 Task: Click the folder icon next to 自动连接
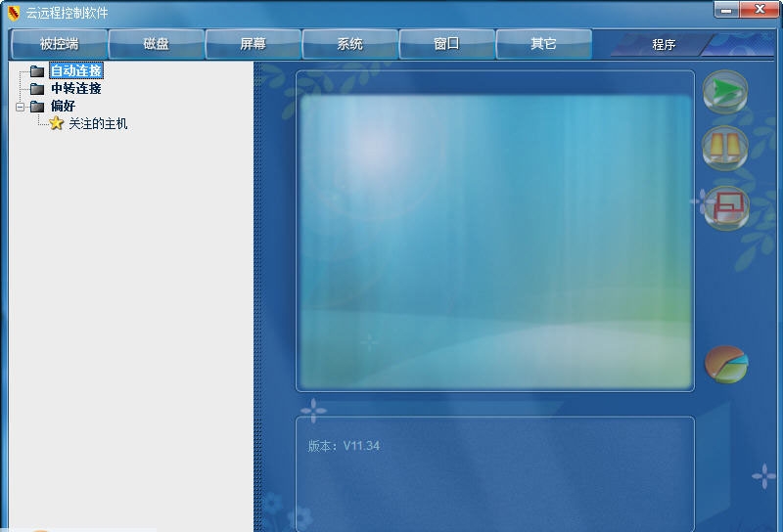point(37,71)
